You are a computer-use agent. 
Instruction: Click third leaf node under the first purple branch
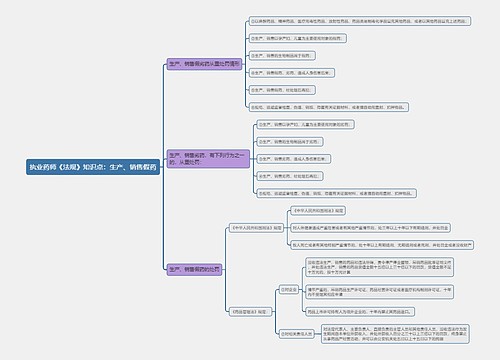pyautogui.click(x=282, y=56)
